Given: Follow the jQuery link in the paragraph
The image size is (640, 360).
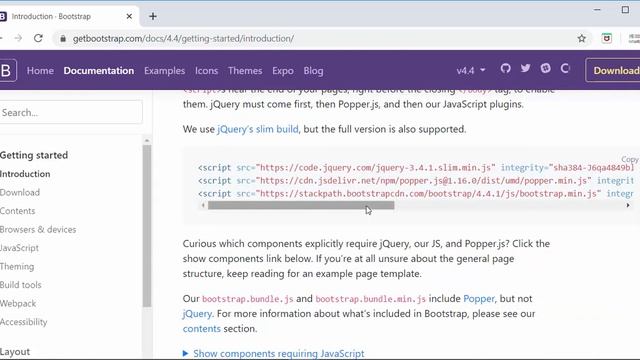Looking at the screenshot, I should tap(198, 313).
